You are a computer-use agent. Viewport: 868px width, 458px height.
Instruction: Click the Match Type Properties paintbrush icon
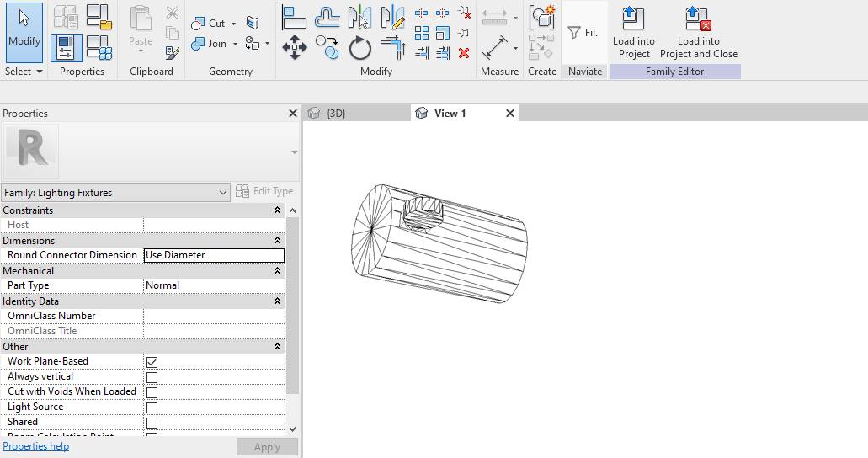pos(172,53)
